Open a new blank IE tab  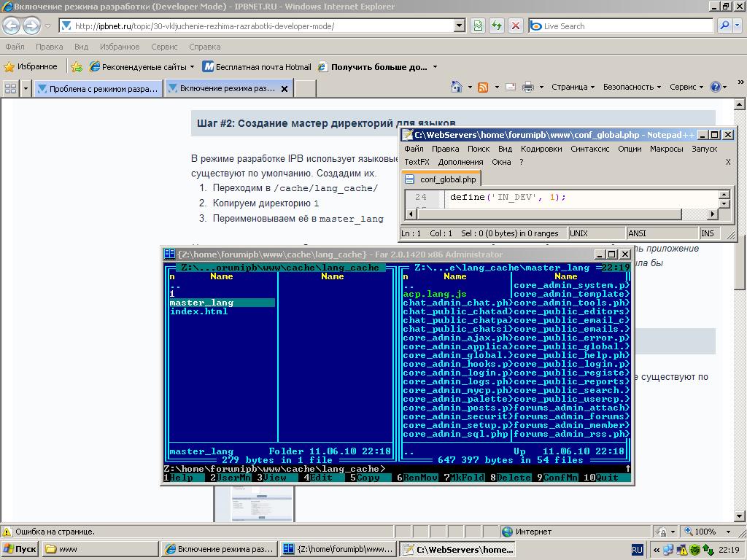[x=306, y=88]
